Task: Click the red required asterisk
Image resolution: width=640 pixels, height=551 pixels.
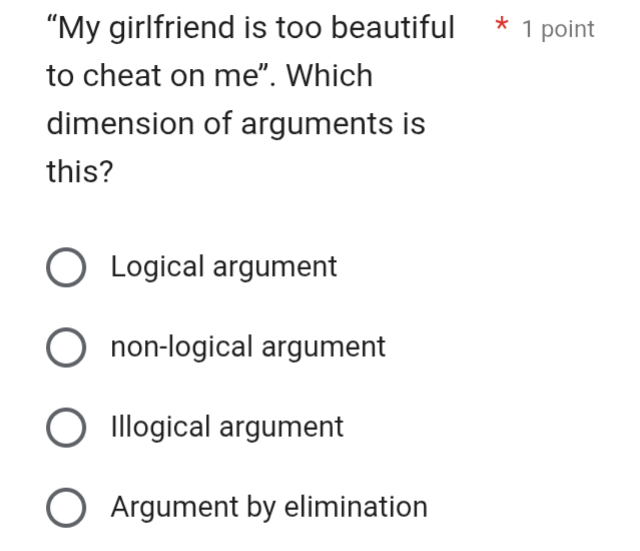Action: [x=502, y=24]
